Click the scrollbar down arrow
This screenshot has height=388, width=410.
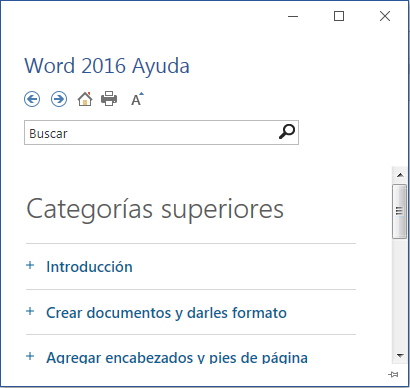pyautogui.click(x=400, y=356)
